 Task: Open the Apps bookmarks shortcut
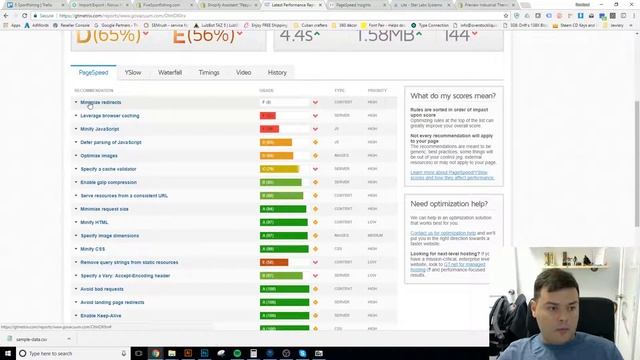pyautogui.click(x=12, y=25)
